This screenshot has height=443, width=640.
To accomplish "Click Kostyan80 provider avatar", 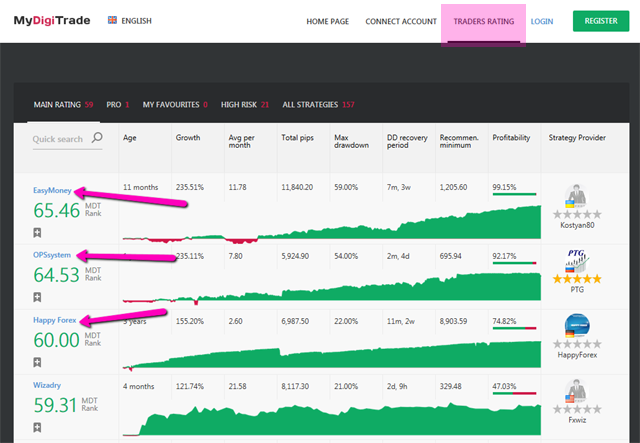I will point(576,196).
